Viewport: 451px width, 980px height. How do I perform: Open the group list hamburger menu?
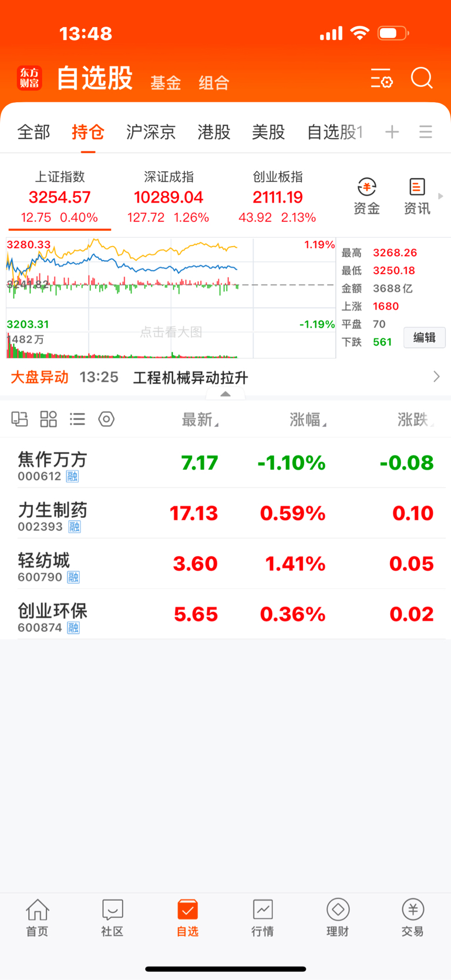click(426, 132)
